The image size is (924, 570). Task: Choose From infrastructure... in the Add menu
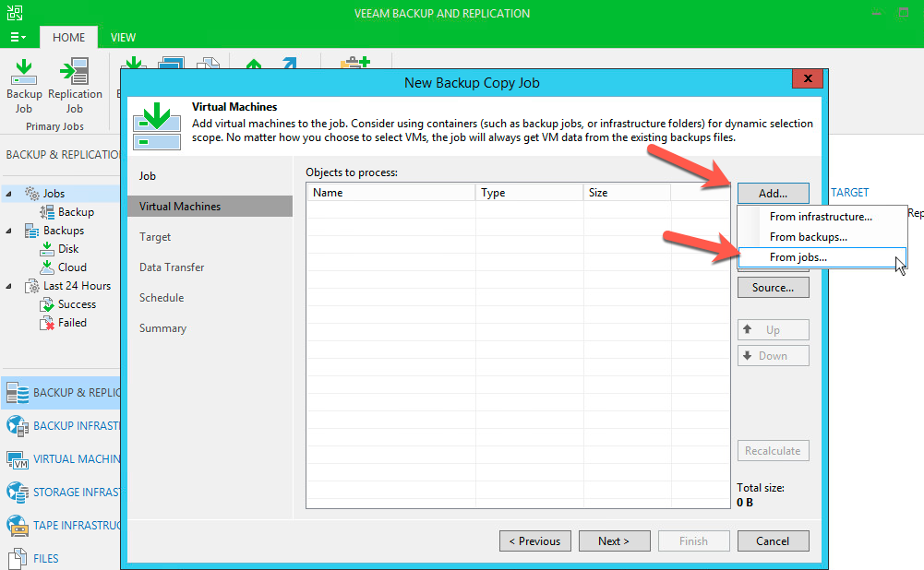pyautogui.click(x=822, y=217)
